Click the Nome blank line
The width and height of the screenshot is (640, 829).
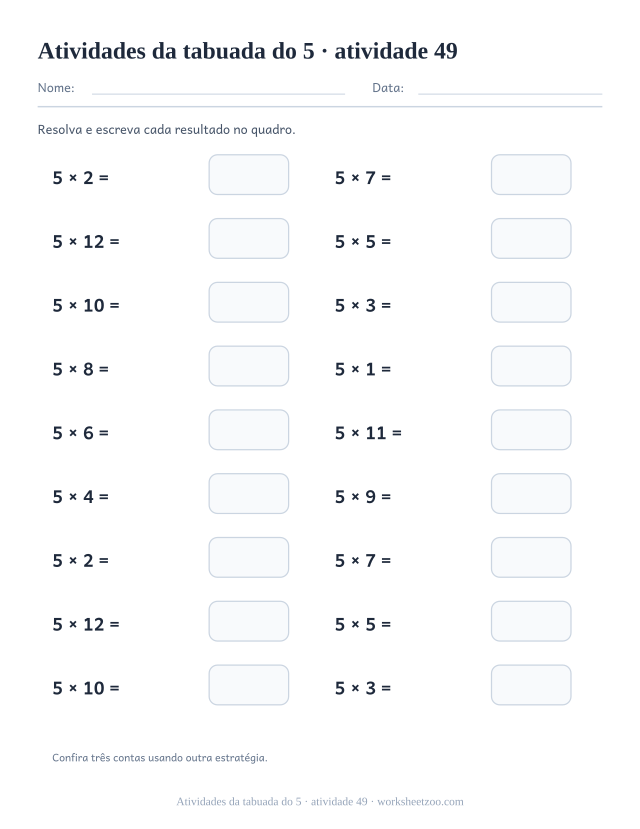218,93
